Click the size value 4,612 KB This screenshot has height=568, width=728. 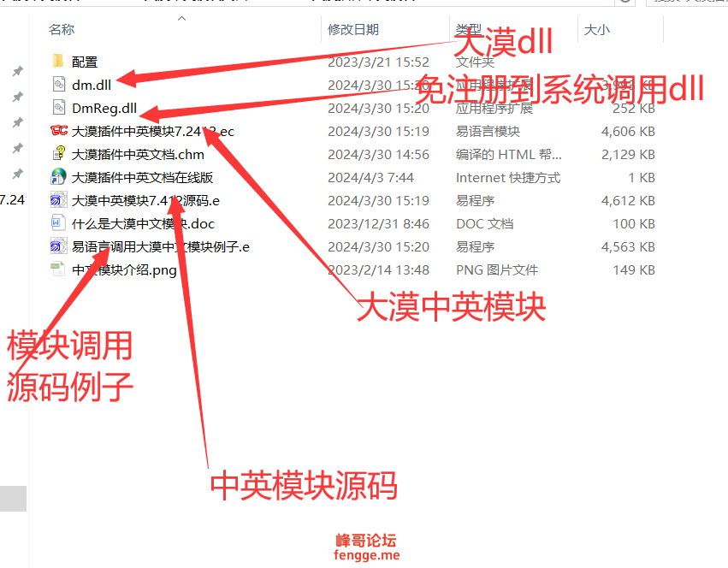coord(628,201)
